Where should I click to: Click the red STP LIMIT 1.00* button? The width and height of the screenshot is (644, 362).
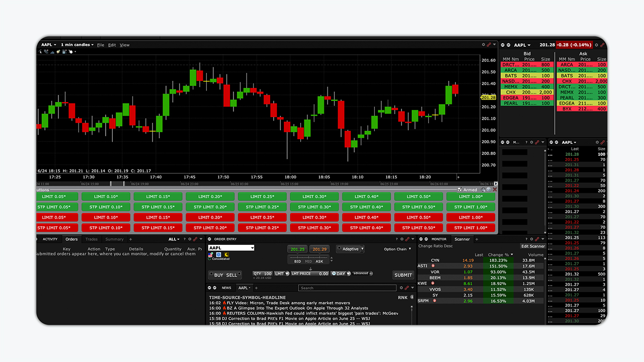click(x=471, y=228)
